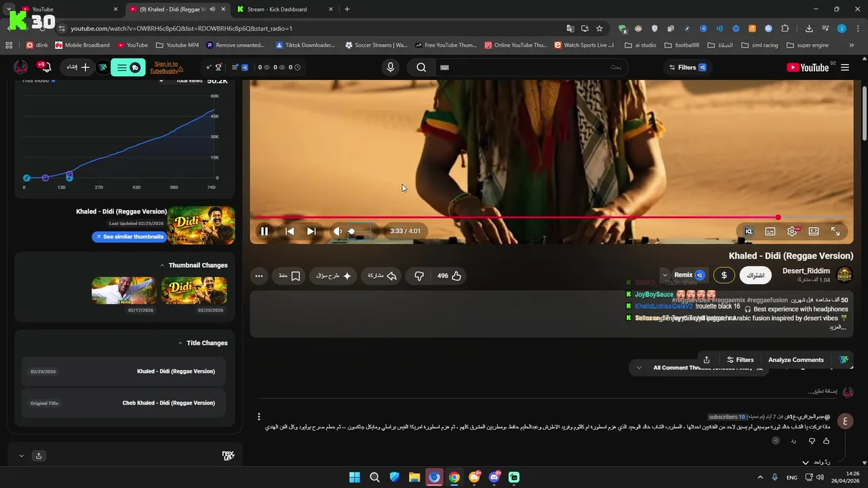Show hidden system tray icons chevron
Screen dimensions: 868x488
tap(760, 477)
